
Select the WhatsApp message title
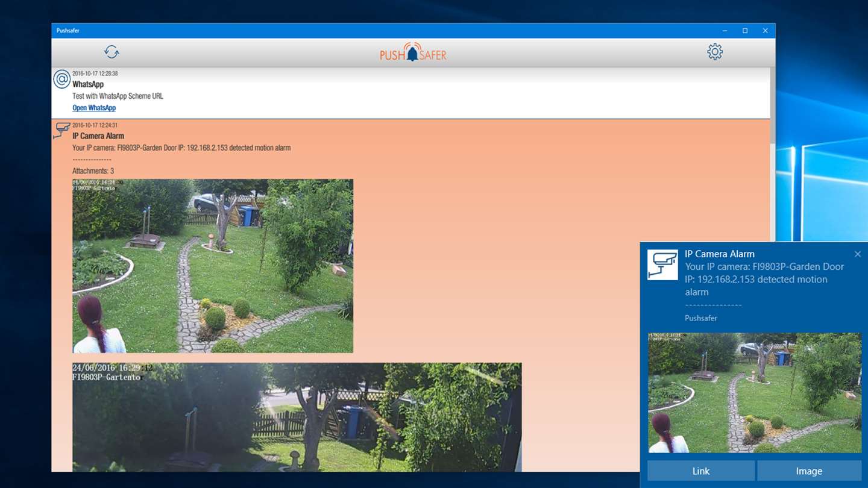click(88, 84)
